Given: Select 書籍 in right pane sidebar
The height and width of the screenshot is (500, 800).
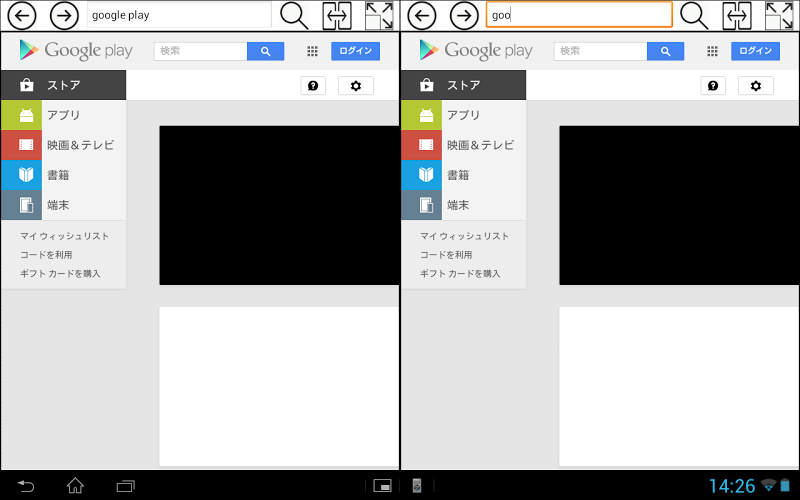Looking at the screenshot, I should pos(463,175).
